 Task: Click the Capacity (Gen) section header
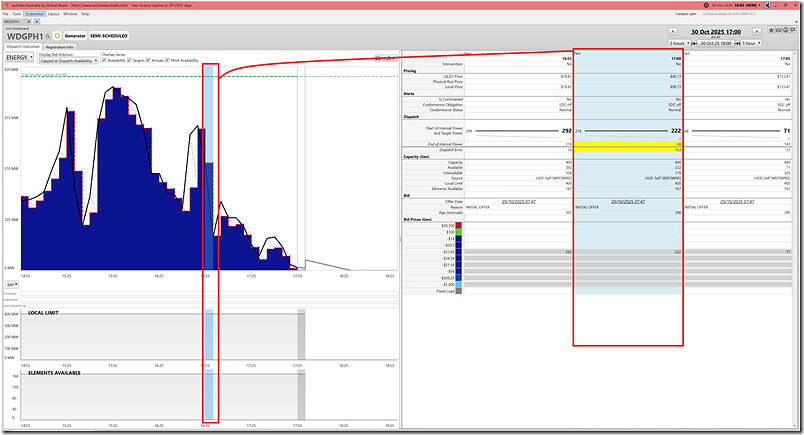click(x=416, y=156)
